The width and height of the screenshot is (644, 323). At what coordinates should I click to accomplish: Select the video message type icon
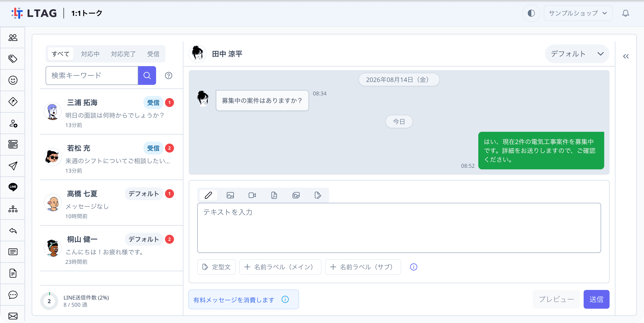coord(252,195)
